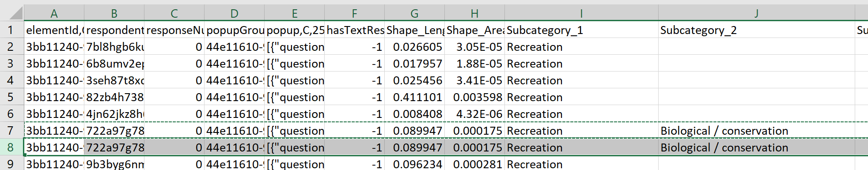Select column H header

click(x=474, y=13)
